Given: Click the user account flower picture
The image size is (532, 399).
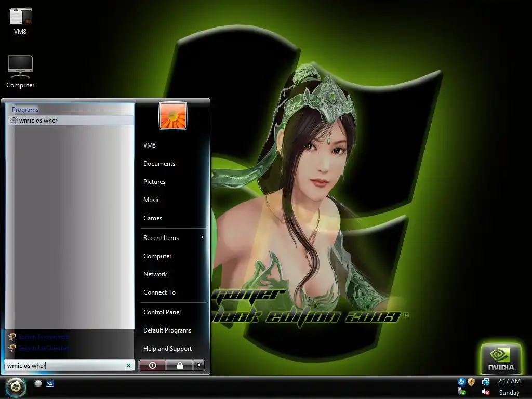Looking at the screenshot, I should [172, 116].
